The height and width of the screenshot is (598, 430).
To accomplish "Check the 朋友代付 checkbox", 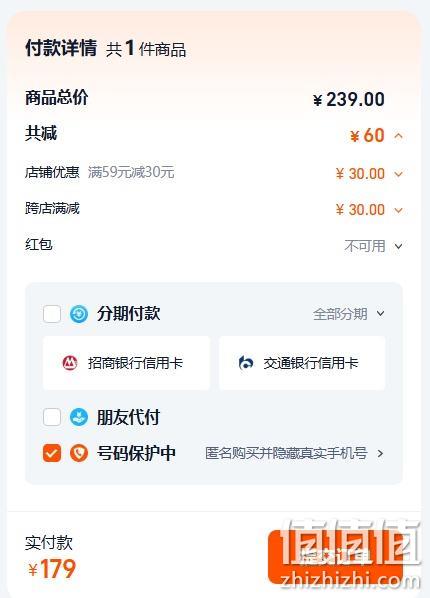I will [x=52, y=417].
